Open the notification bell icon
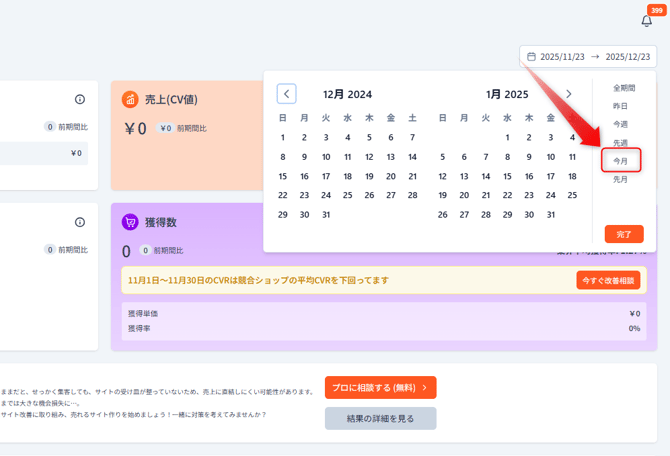The width and height of the screenshot is (670, 456). coord(646,21)
